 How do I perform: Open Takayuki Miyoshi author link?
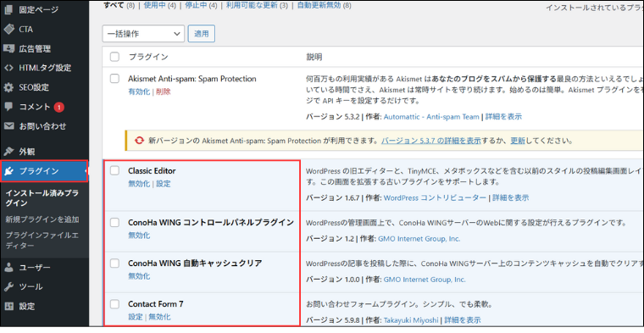click(x=411, y=320)
